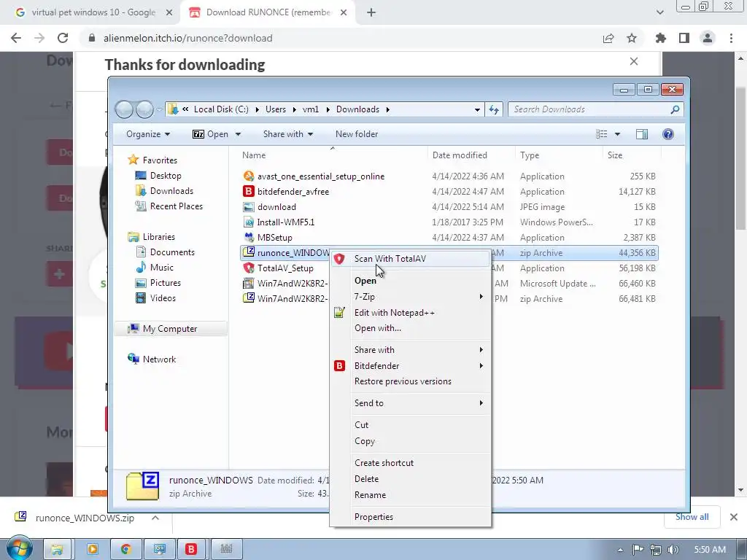
Task: Click the MBSetup file icon
Action: (249, 237)
